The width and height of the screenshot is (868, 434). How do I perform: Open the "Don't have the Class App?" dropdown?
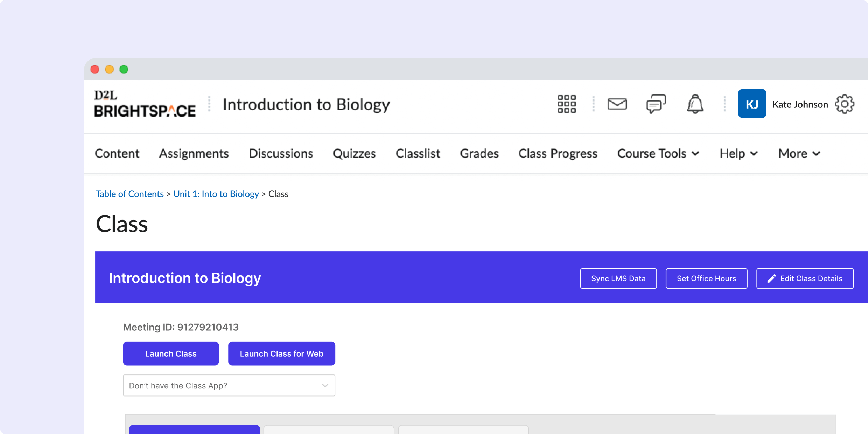tap(229, 385)
